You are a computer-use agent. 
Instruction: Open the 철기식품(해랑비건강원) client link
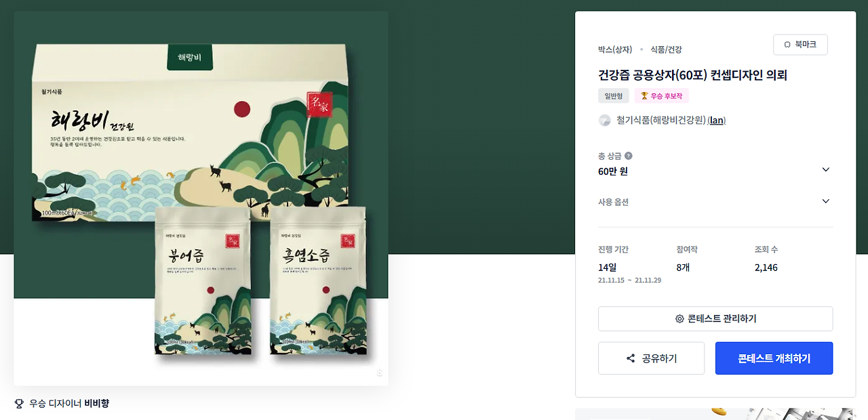[x=660, y=121]
